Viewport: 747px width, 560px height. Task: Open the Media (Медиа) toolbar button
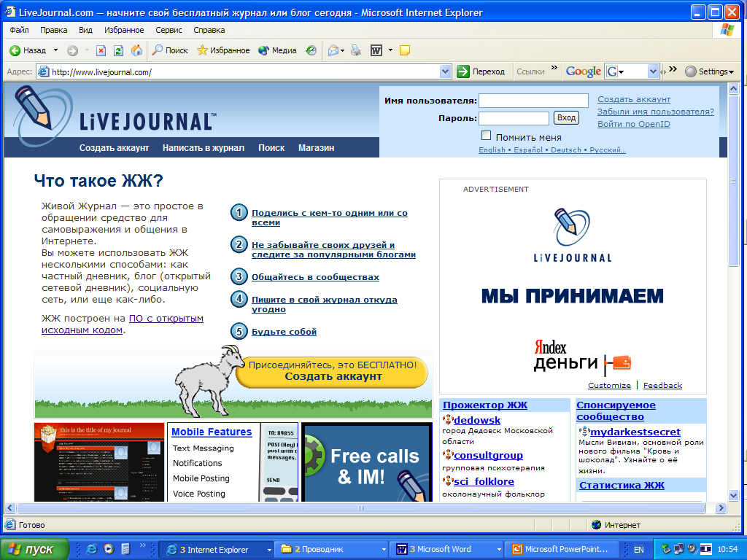tap(277, 50)
